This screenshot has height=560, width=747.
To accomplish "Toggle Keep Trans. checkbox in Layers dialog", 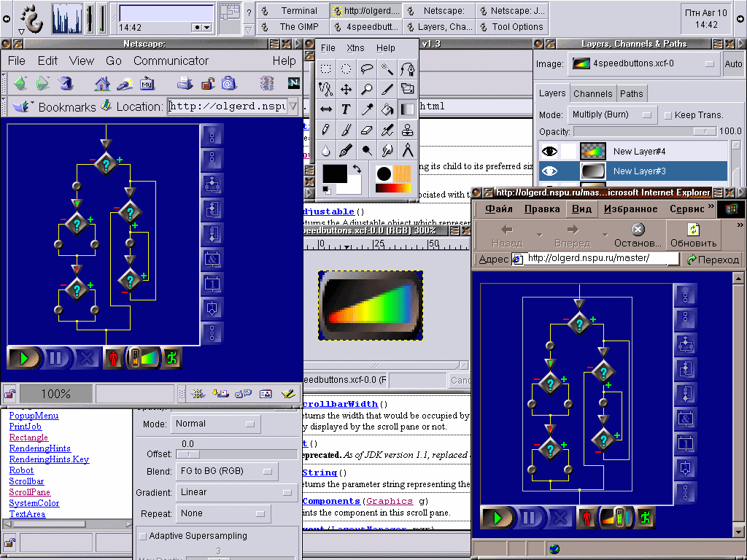I will coord(668,115).
